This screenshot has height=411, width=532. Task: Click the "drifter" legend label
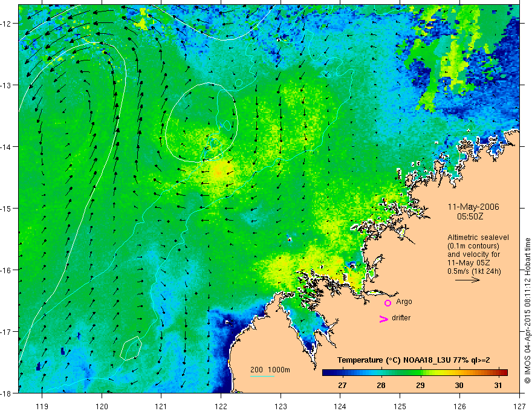pos(401,318)
